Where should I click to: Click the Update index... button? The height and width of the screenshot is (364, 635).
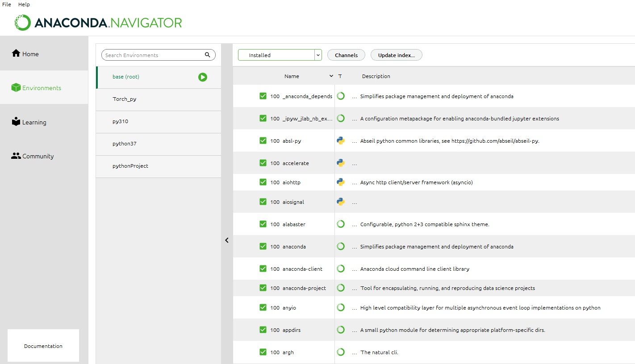397,55
